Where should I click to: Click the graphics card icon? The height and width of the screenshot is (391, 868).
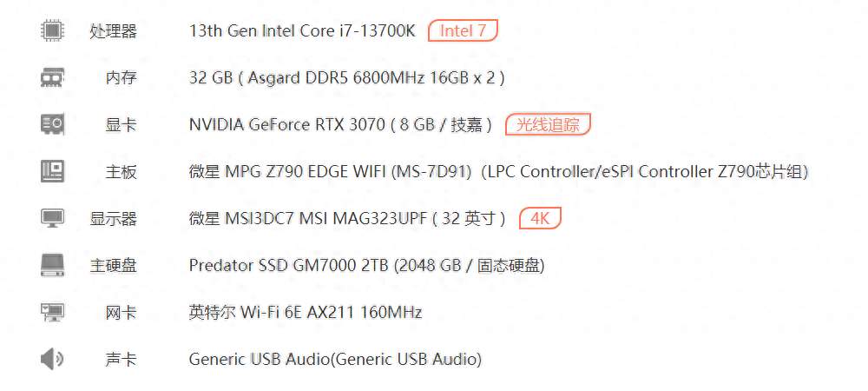tap(53, 124)
